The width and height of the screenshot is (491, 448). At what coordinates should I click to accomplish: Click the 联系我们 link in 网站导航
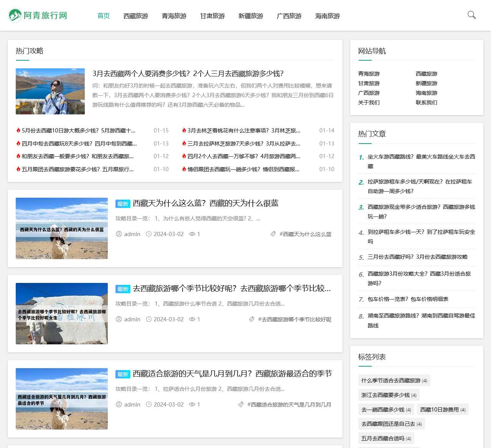pos(426,102)
